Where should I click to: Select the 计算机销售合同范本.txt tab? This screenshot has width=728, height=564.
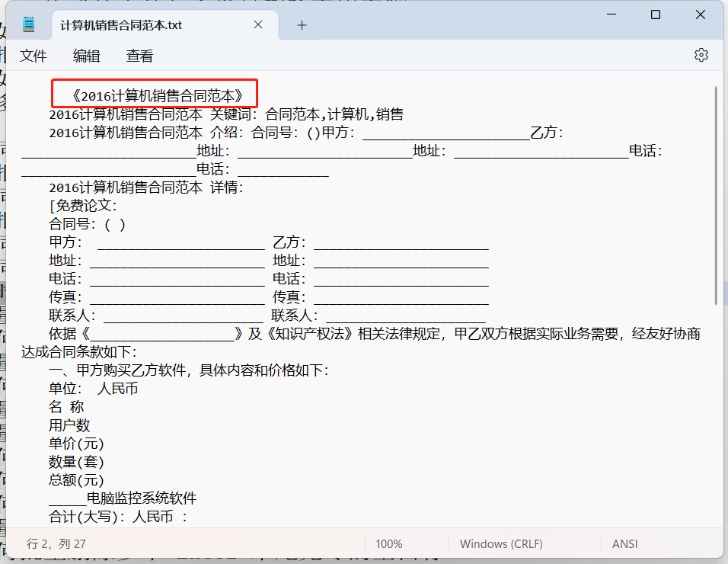(122, 24)
